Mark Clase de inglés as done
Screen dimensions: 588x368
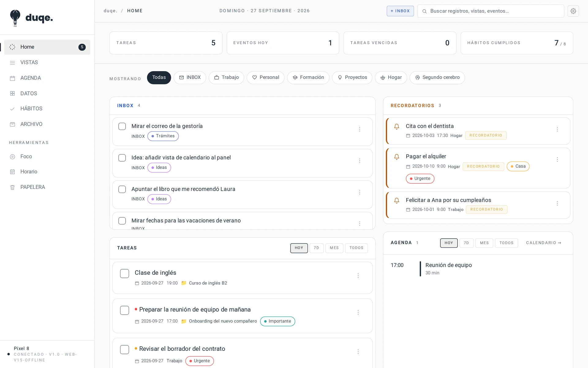(x=124, y=274)
